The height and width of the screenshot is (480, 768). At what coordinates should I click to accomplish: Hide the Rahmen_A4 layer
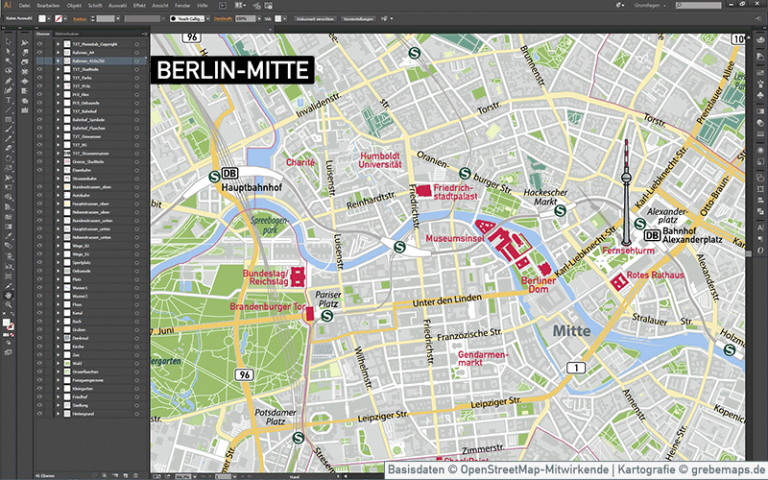40,52
